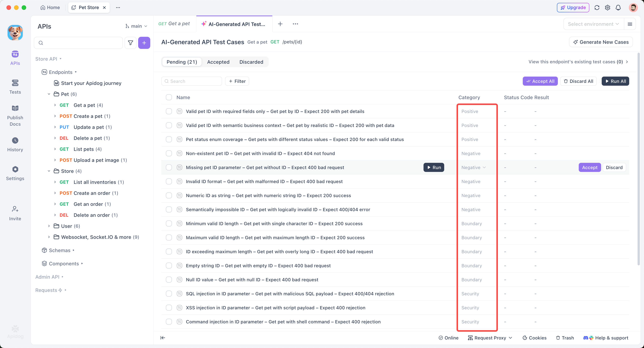Toggle the select-all checkbox beside Name

pos(169,97)
